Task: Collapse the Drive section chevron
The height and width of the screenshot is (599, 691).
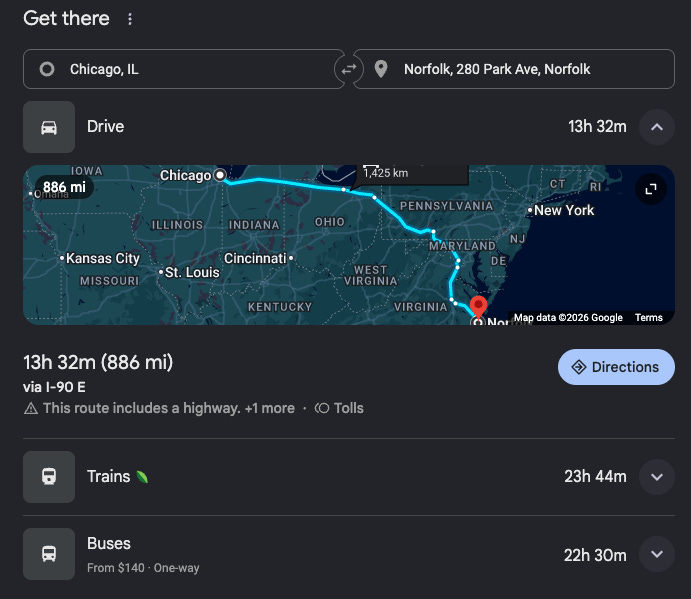Action: coord(657,127)
